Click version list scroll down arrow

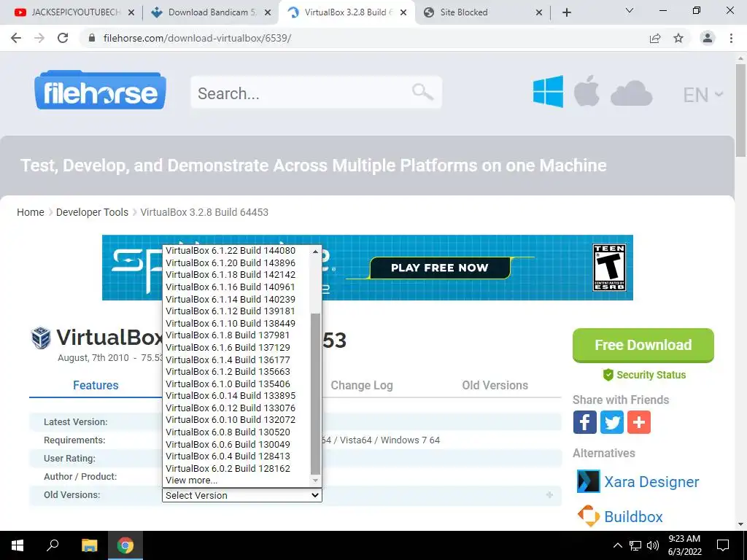315,481
